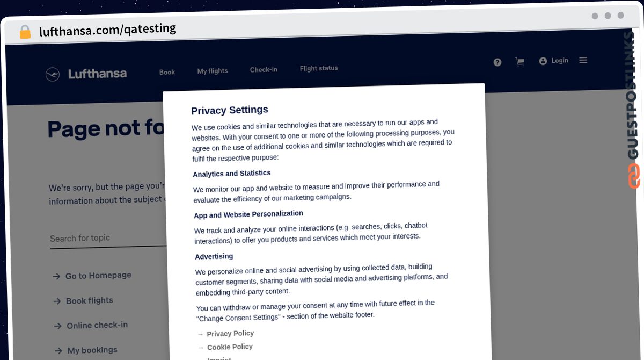
Task: Click the Login link
Action: pyautogui.click(x=560, y=61)
